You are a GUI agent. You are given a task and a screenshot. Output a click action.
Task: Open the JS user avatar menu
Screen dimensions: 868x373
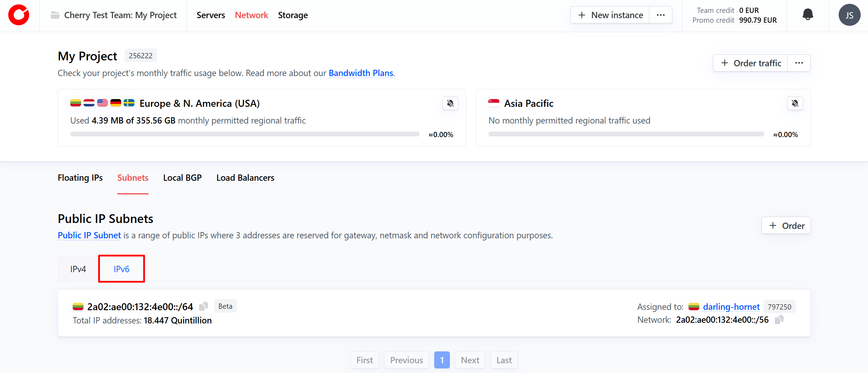coord(849,15)
